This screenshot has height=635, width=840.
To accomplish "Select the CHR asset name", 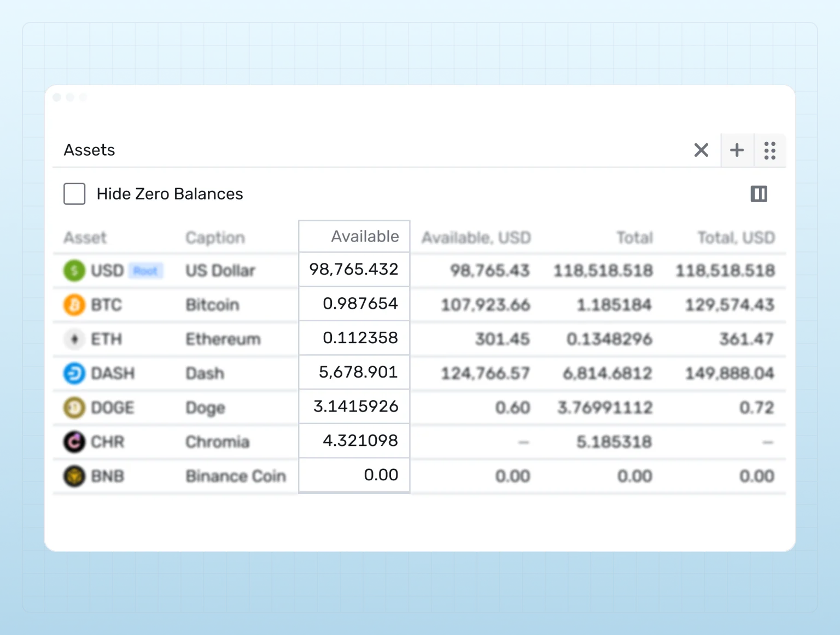I will [108, 442].
